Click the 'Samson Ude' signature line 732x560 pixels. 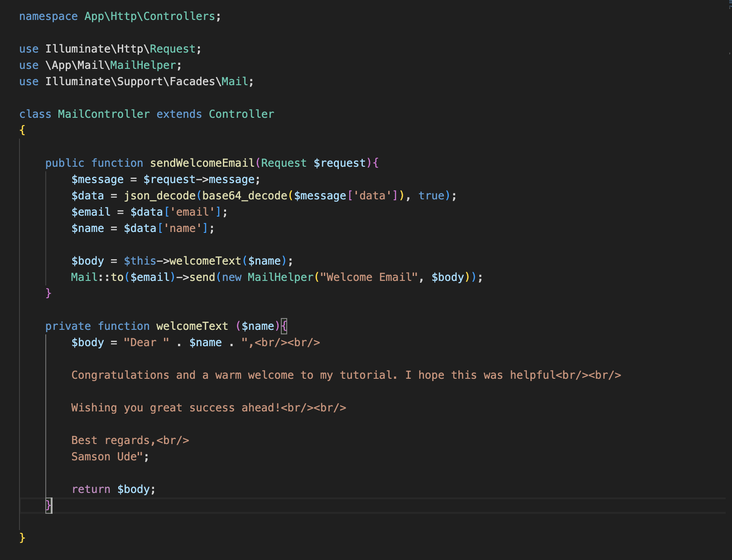107,457
